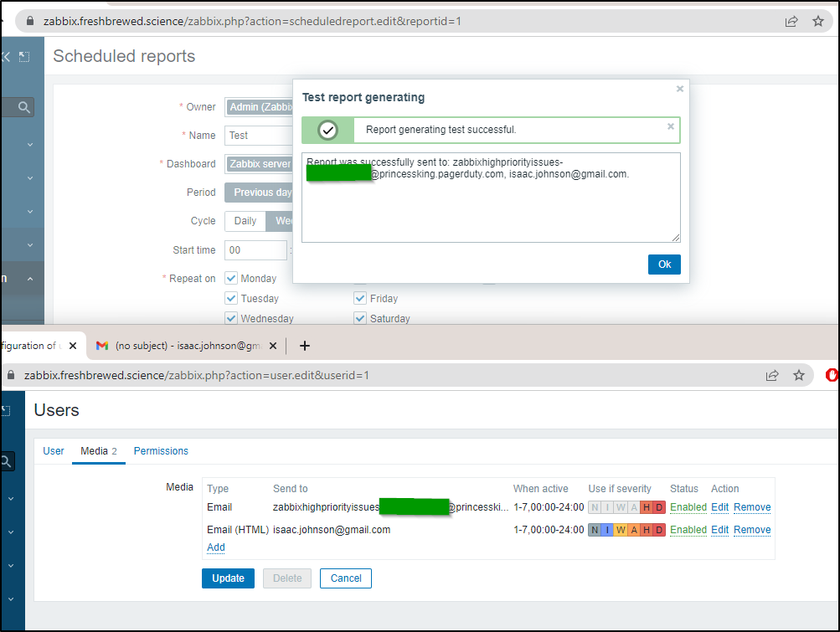Click the lock icon in Users window address bar
840x632 pixels.
[11, 376]
